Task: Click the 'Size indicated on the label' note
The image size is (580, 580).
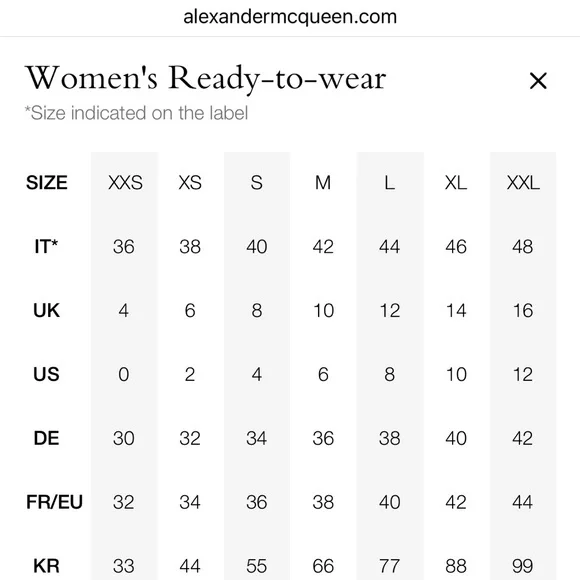Action: [x=136, y=113]
